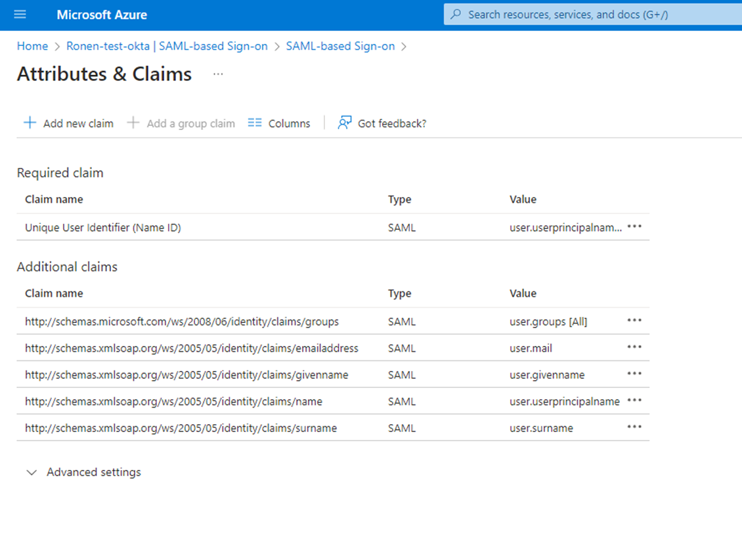Sort by Claim name column header in Additional claims

point(54,293)
